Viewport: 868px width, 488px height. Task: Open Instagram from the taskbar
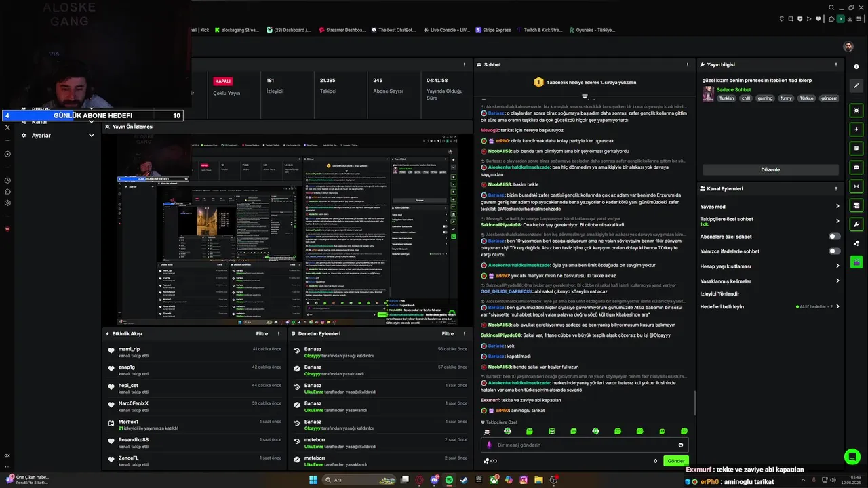(x=524, y=480)
